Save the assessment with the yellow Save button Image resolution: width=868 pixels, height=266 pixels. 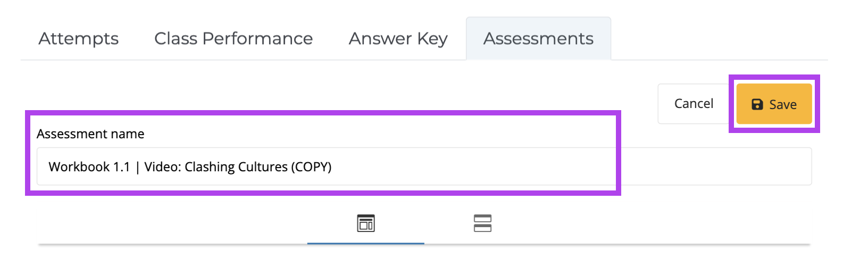pyautogui.click(x=774, y=104)
